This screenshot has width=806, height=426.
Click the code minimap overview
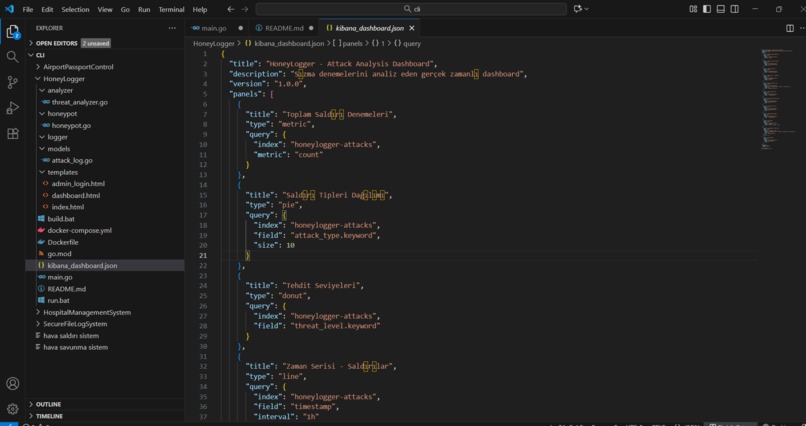[x=779, y=99]
